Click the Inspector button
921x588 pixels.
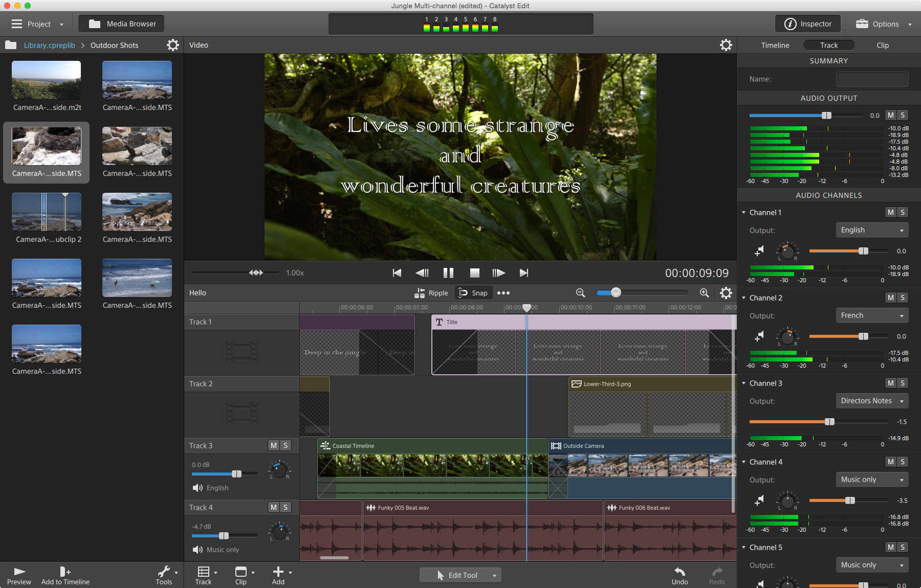pos(808,24)
